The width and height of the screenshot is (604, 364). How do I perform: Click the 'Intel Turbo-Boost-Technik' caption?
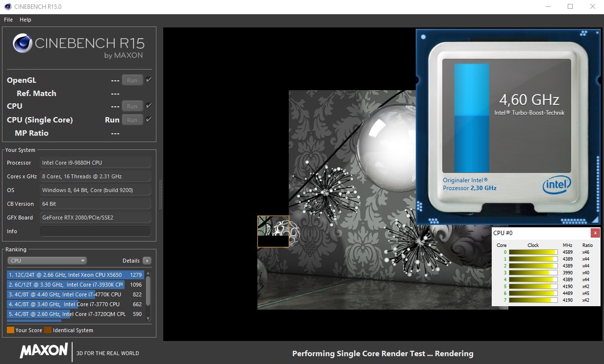click(x=529, y=113)
